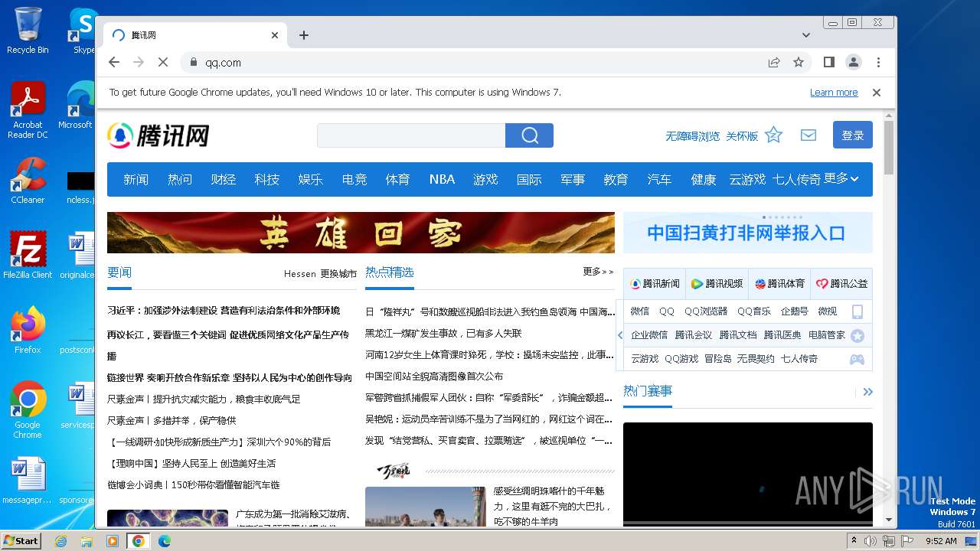Screen dimensions: 980x551
Task: Open 财经 in navigation bar
Action: tap(223, 179)
